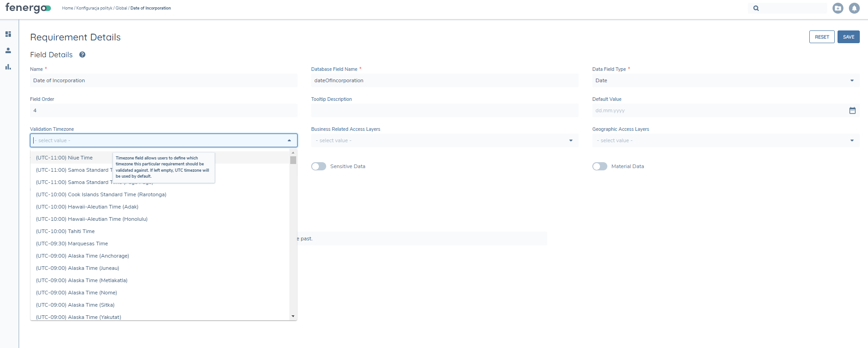868x348 pixels.
Task: Expand the Data Field Type dropdown
Action: pyautogui.click(x=852, y=80)
